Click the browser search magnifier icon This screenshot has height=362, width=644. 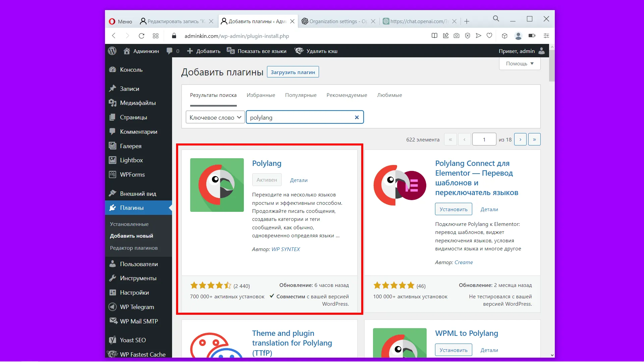(x=496, y=19)
